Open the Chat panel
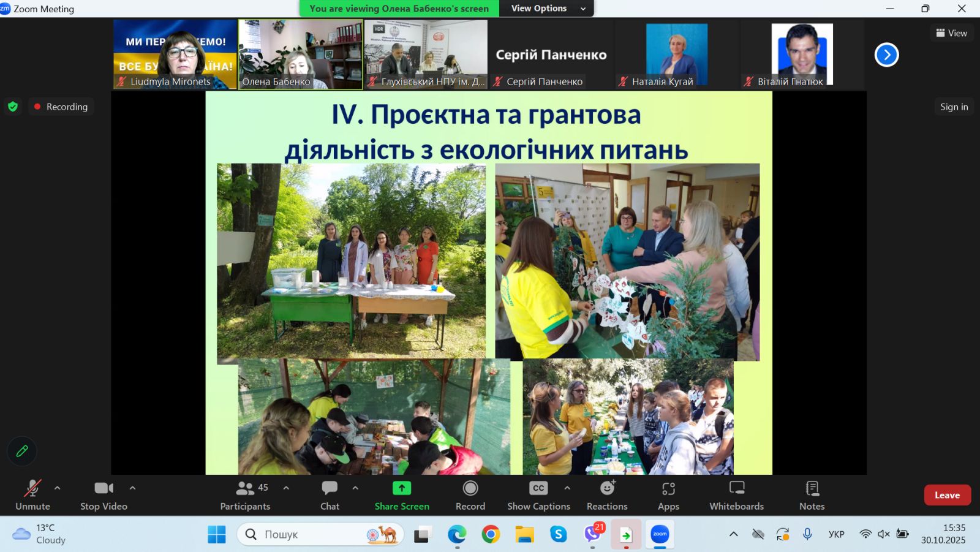Screen dimensions: 980x552 pos(330,495)
